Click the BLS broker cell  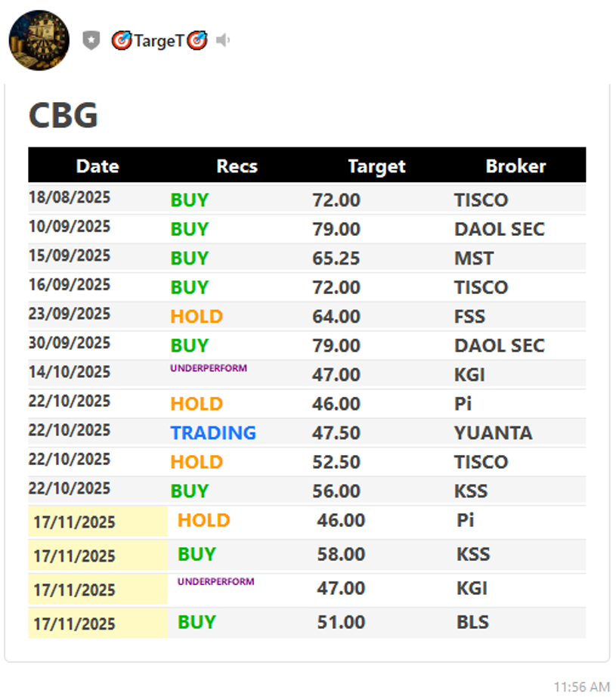coord(472,623)
